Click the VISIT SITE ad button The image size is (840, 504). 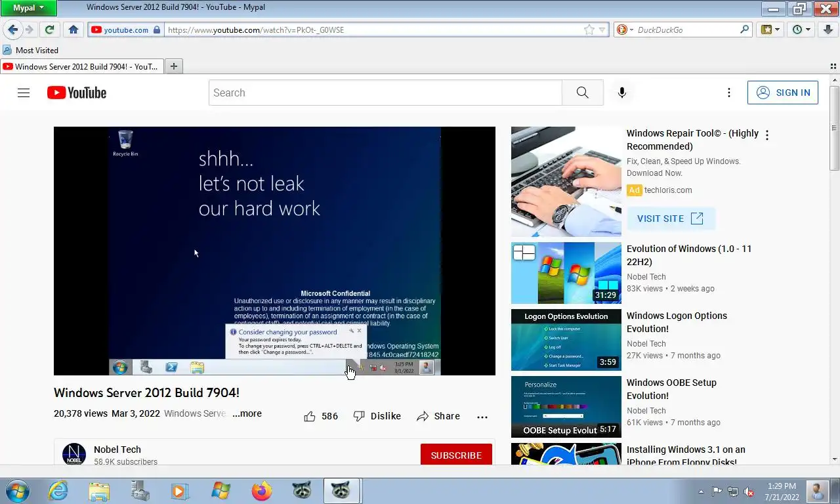pyautogui.click(x=671, y=219)
